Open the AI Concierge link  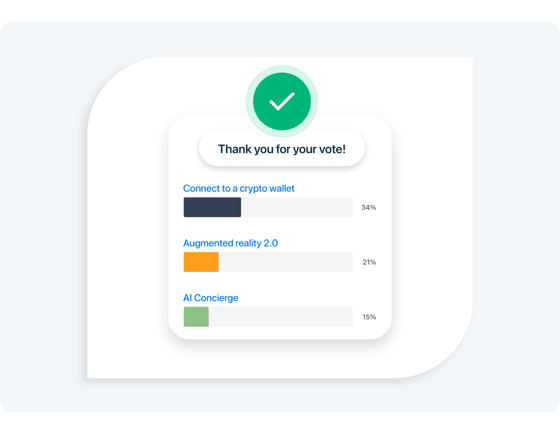pyautogui.click(x=211, y=298)
